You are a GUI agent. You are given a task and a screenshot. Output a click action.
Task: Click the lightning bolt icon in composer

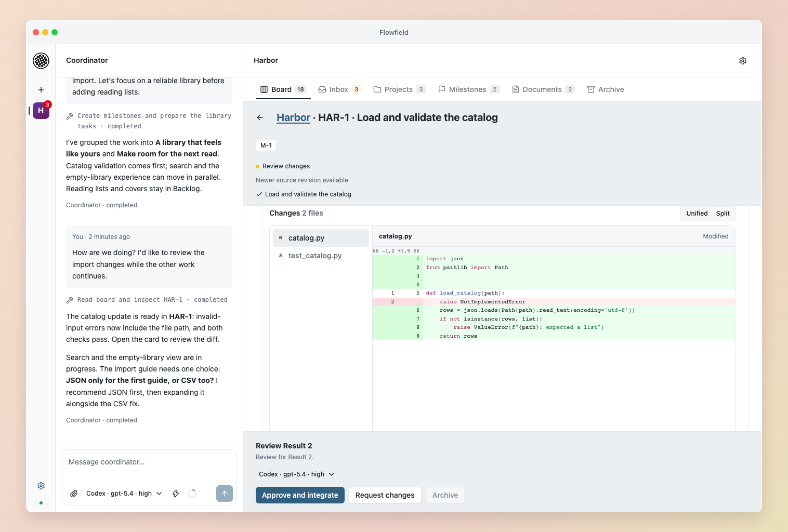(x=176, y=494)
